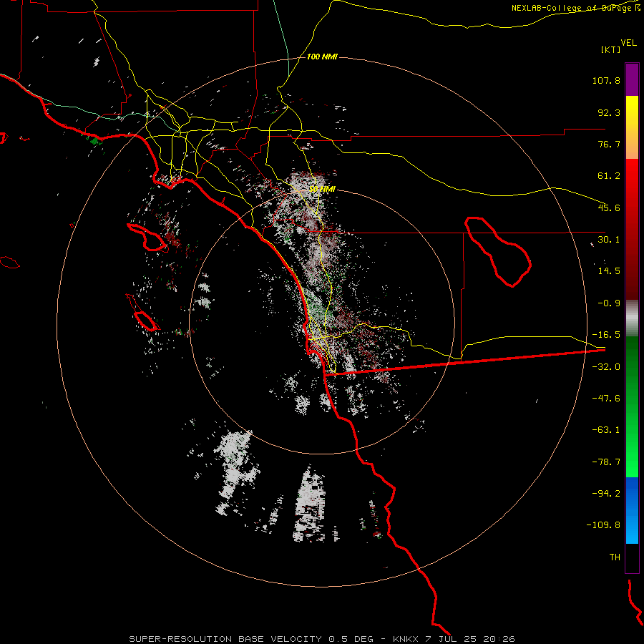This screenshot has width=644, height=644.
Task: Click the -16.5 legend value
Action: [x=606, y=335]
